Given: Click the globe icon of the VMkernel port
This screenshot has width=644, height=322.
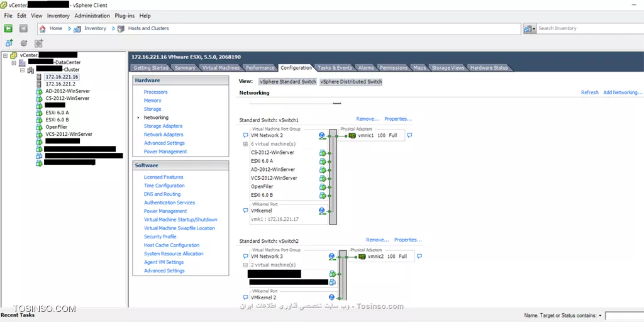Looking at the screenshot, I should click(321, 211).
